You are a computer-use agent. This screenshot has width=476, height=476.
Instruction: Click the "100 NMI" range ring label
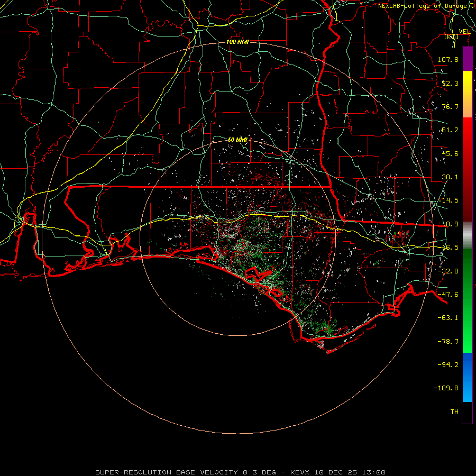[237, 42]
